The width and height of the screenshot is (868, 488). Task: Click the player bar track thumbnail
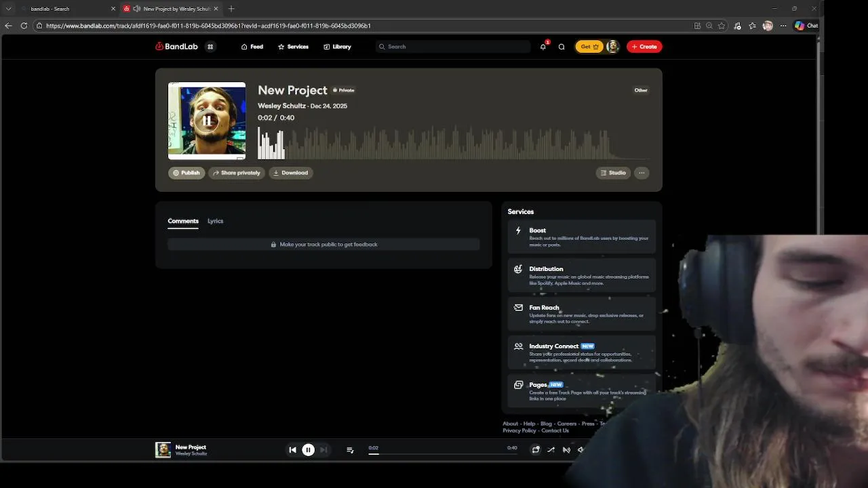[x=163, y=449]
